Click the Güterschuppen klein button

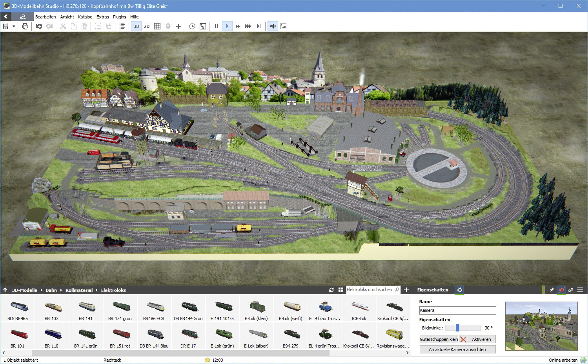(439, 339)
